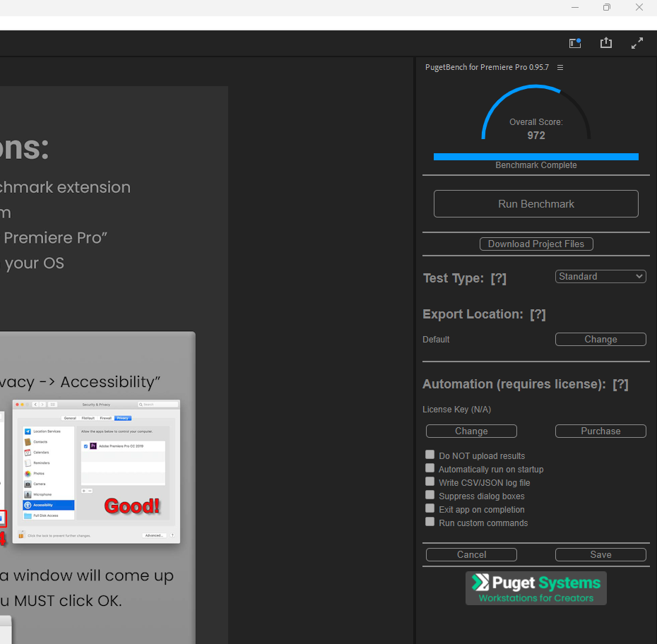The height and width of the screenshot is (644, 657).
Task: Restore down the application window
Action: 606,7
